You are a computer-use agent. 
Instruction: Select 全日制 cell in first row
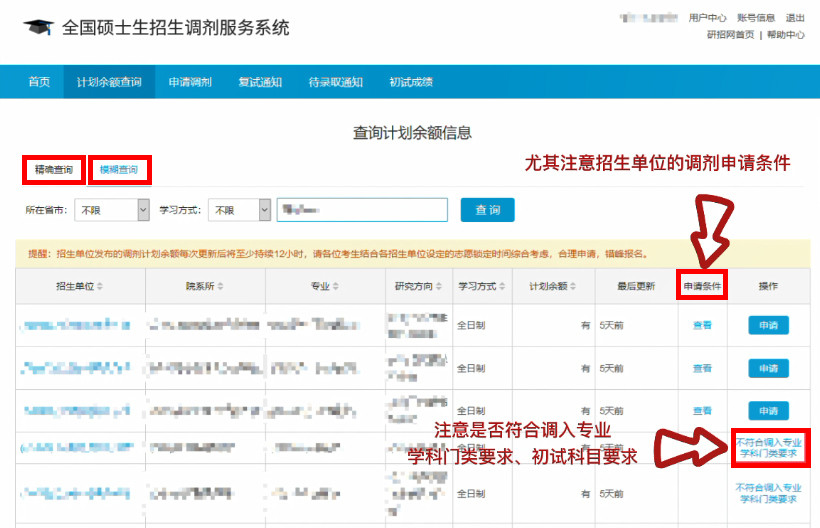471,325
